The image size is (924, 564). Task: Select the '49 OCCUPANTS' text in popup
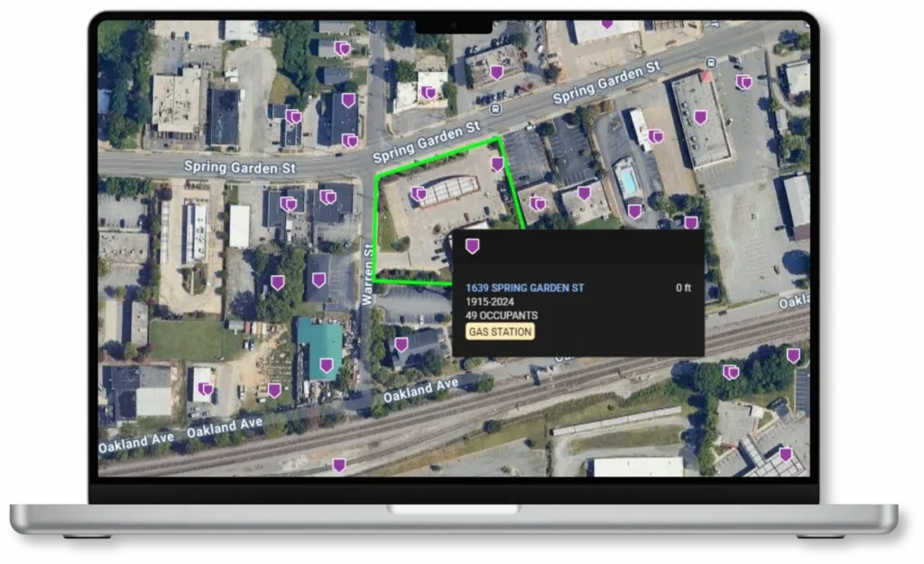pos(502,315)
